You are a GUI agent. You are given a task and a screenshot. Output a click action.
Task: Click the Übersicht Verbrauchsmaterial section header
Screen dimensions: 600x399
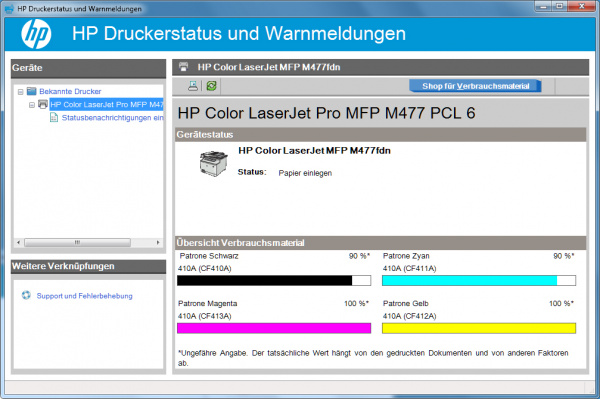381,243
